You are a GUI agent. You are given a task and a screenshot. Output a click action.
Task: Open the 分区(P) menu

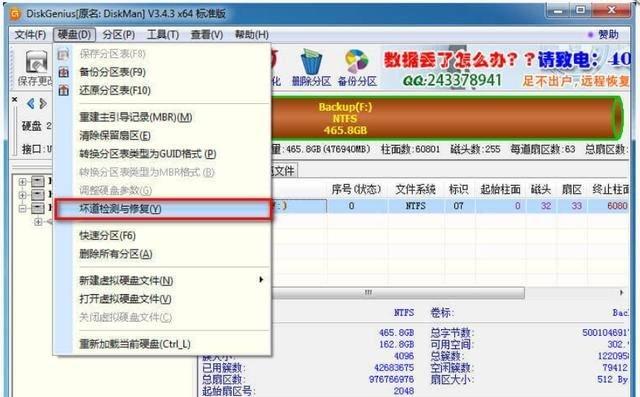click(x=118, y=35)
